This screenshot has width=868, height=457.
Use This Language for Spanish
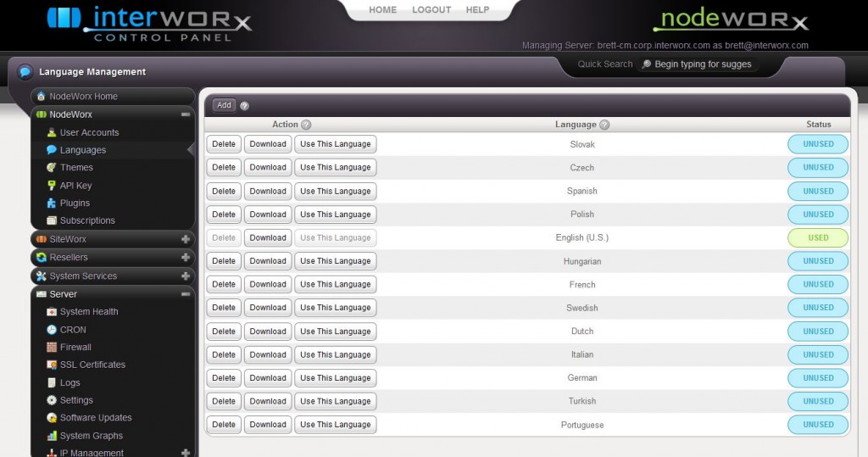[336, 191]
